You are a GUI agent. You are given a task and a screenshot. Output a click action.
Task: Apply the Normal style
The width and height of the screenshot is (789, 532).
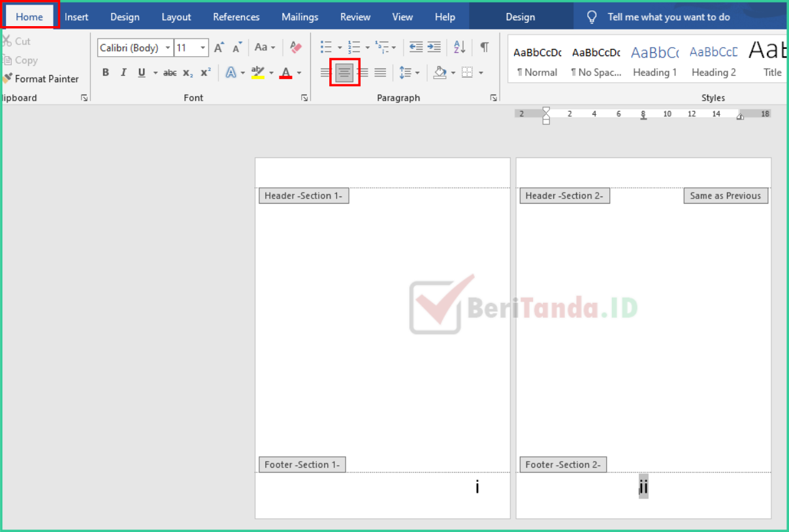pos(538,60)
